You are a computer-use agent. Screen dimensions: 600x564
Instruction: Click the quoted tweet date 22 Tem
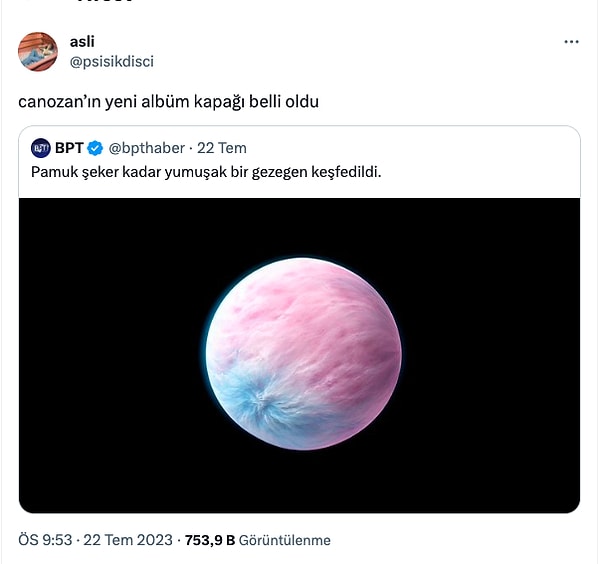222,148
